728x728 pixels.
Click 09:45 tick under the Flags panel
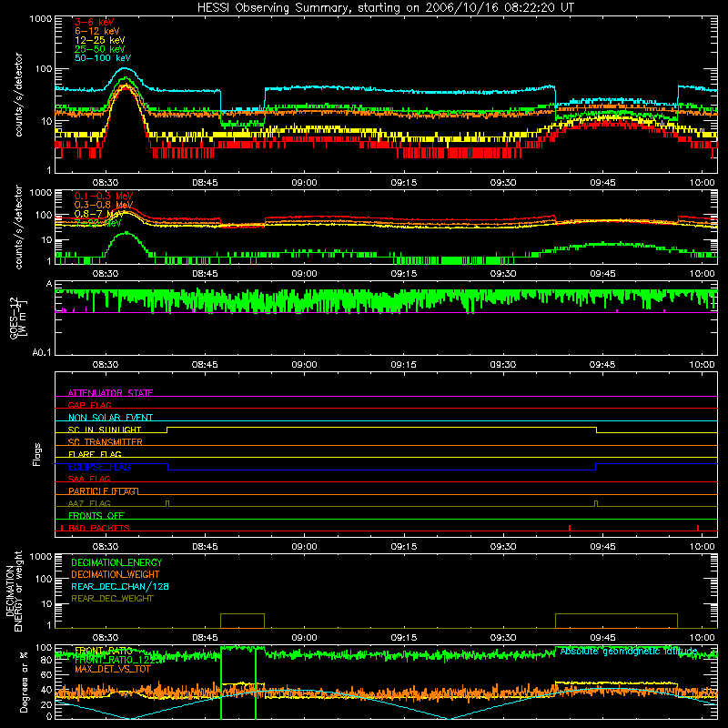point(602,547)
